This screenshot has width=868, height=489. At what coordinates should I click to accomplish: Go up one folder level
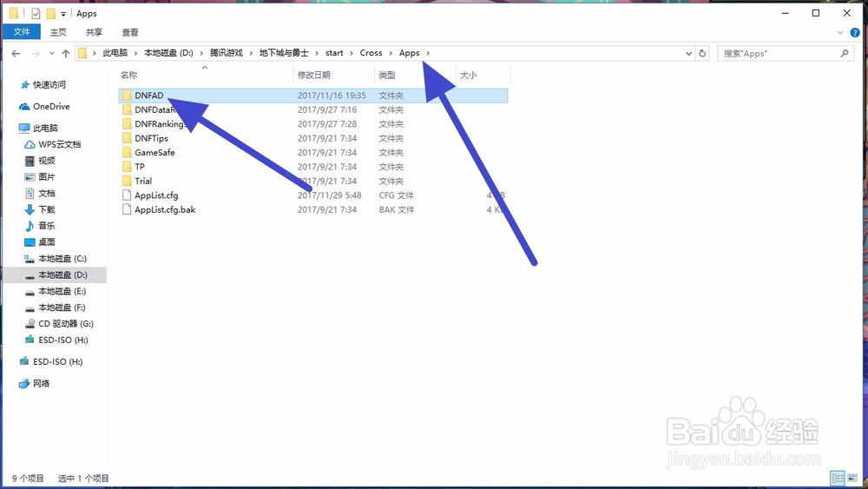[x=66, y=53]
